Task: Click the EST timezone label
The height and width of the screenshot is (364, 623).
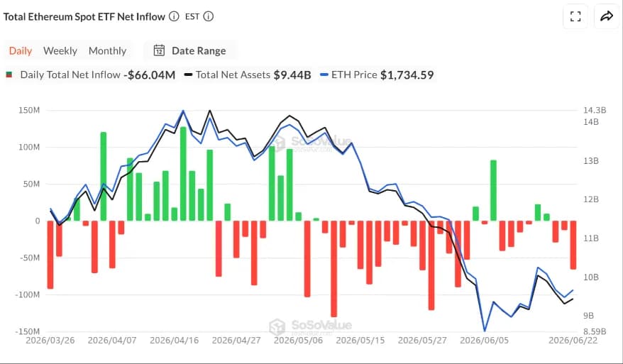Action: pos(192,17)
